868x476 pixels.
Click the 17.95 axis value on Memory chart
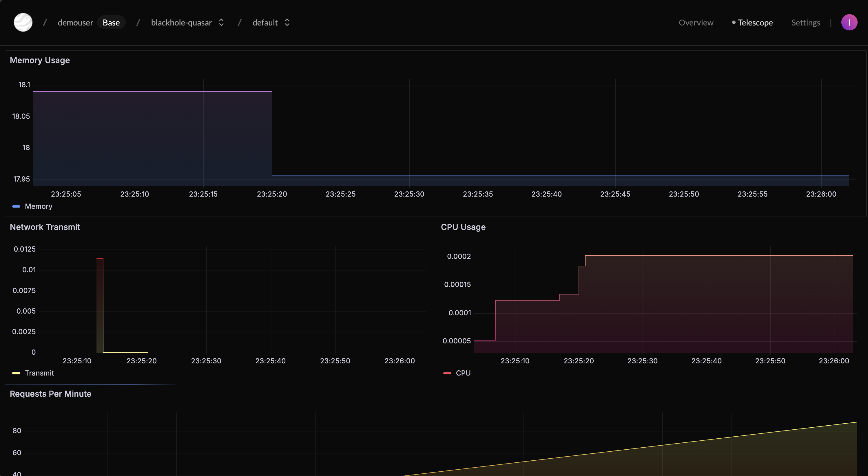pos(21,179)
